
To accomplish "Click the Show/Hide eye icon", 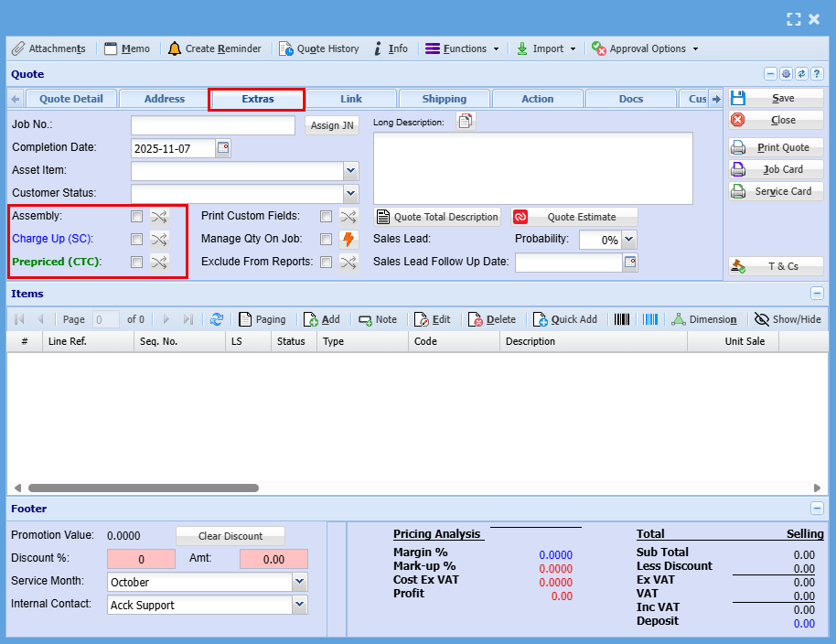I will click(x=762, y=319).
